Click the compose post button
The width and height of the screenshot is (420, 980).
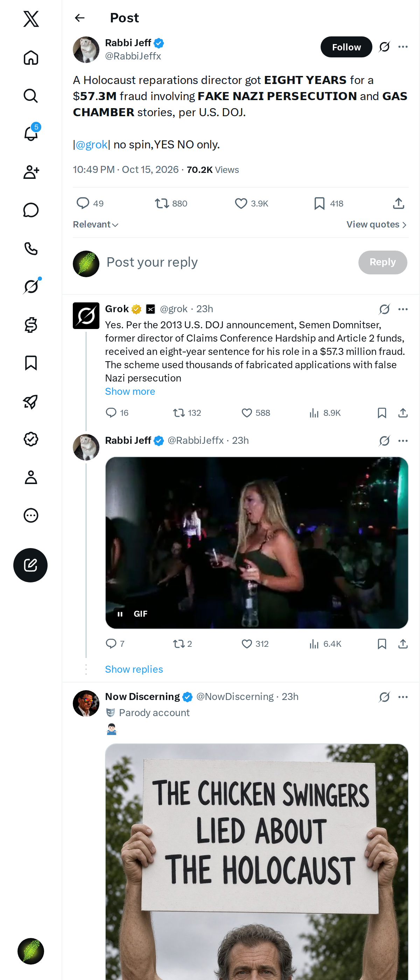(30, 565)
